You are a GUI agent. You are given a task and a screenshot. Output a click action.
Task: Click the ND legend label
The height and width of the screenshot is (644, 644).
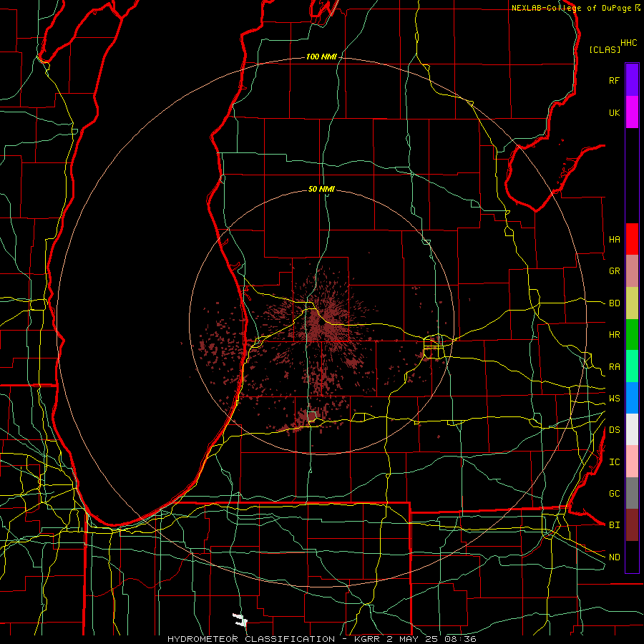point(615,557)
